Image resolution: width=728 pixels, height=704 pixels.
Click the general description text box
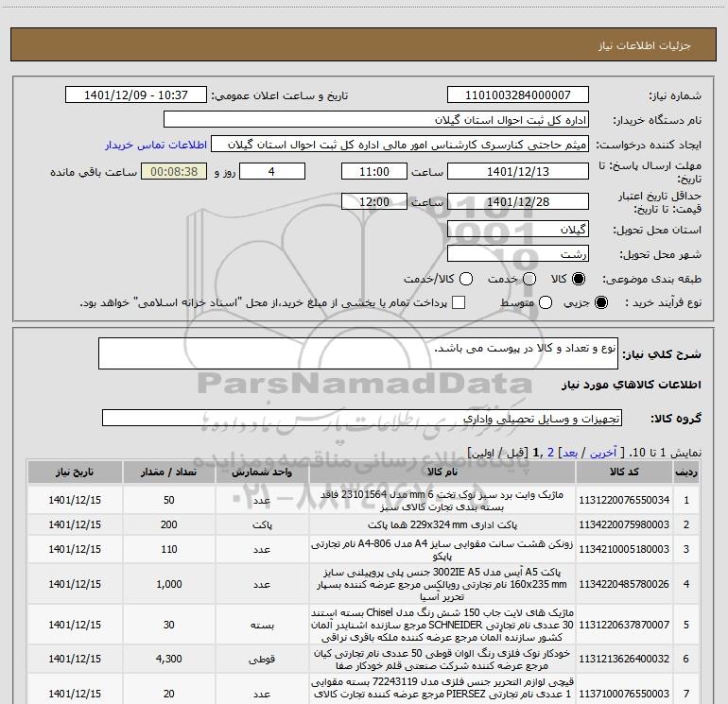coord(358,353)
